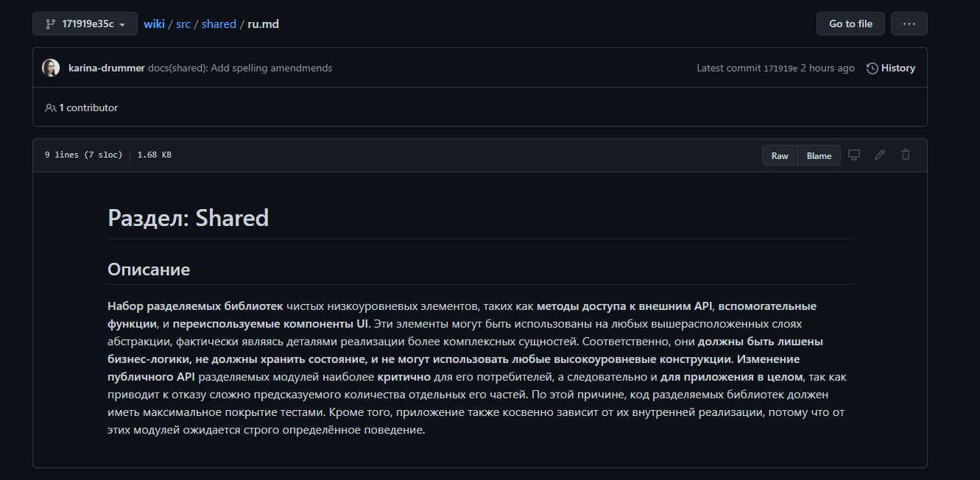Open the wiki breadcrumb link
Image resolution: width=980 pixels, height=480 pixels.
point(154,24)
